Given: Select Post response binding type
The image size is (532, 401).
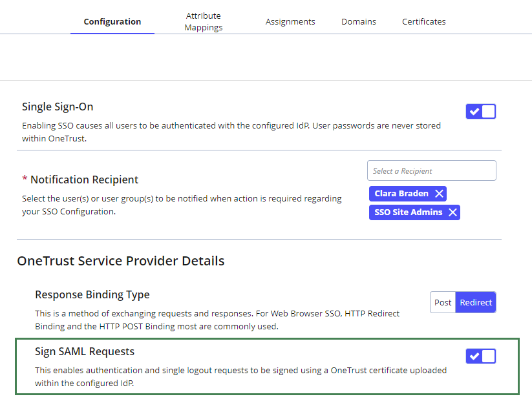Looking at the screenshot, I should point(443,302).
